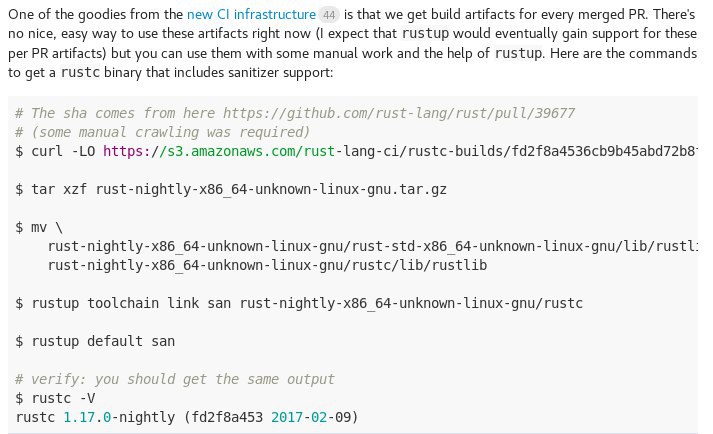The width and height of the screenshot is (713, 434).
Task: Click the 44 link-click count badge
Action: [329, 15]
